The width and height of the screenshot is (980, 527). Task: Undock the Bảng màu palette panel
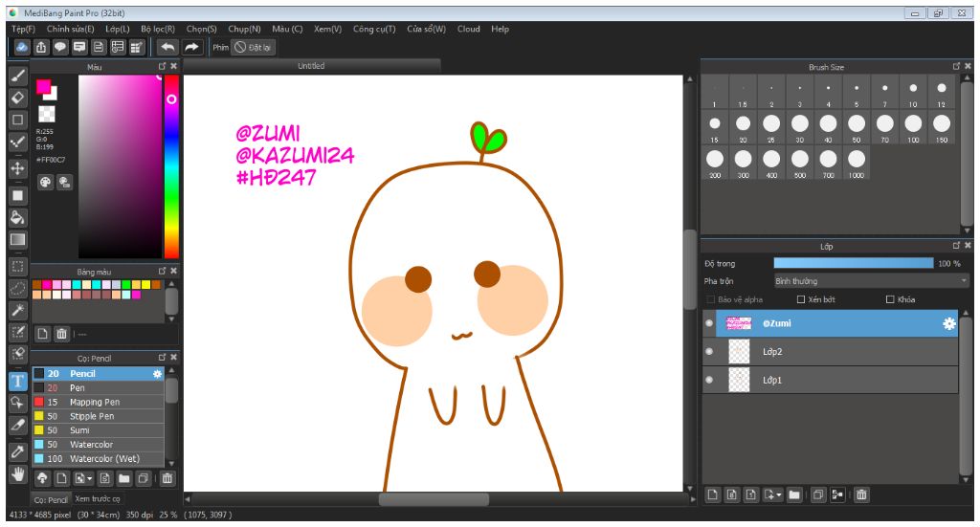click(163, 271)
